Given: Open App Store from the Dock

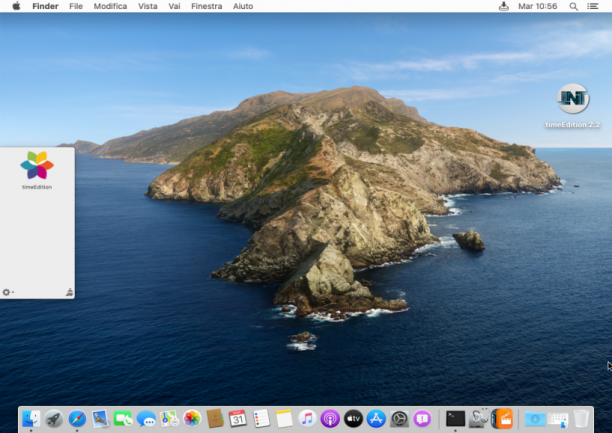Looking at the screenshot, I should pos(376,419).
